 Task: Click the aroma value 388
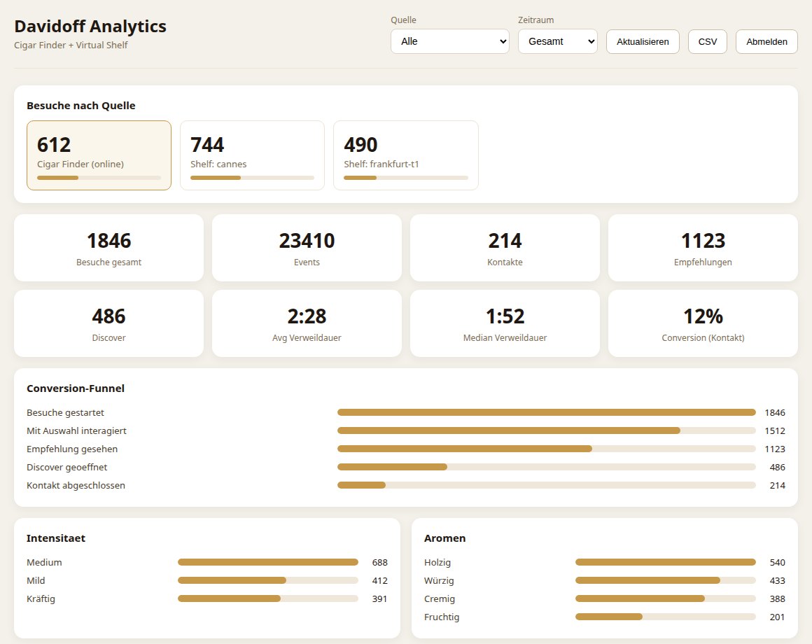pos(777,598)
